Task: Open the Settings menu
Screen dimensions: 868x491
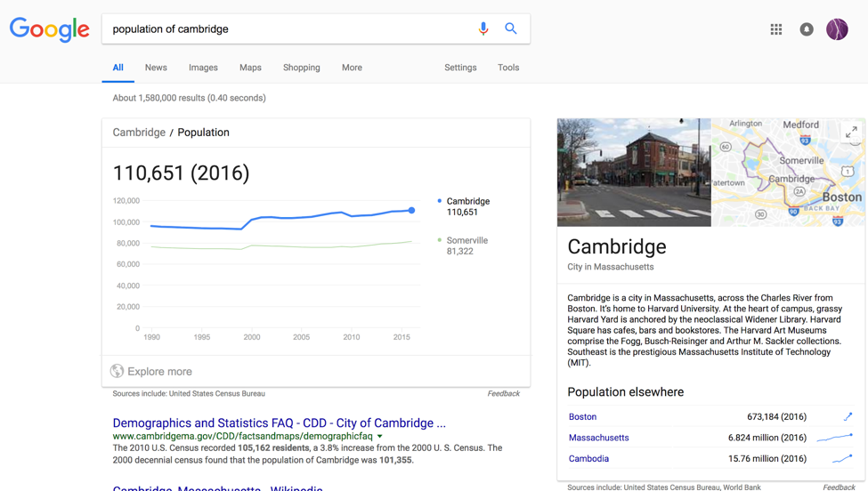Action: pyautogui.click(x=460, y=68)
